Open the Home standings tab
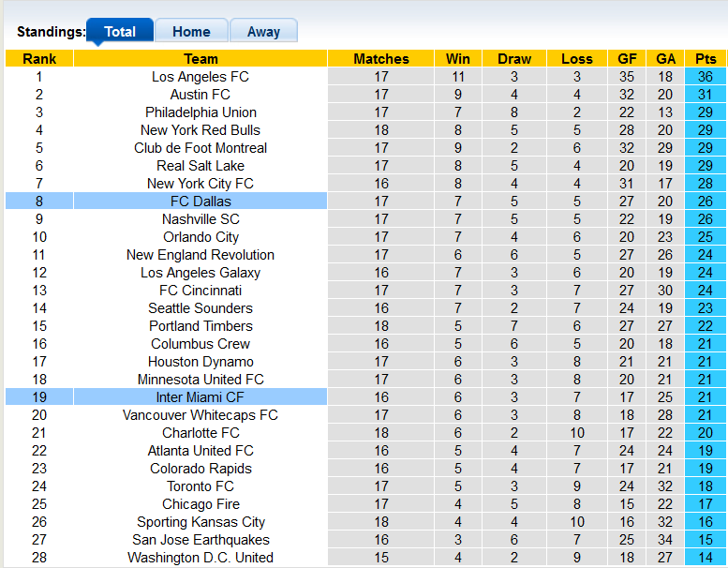 tap(191, 31)
